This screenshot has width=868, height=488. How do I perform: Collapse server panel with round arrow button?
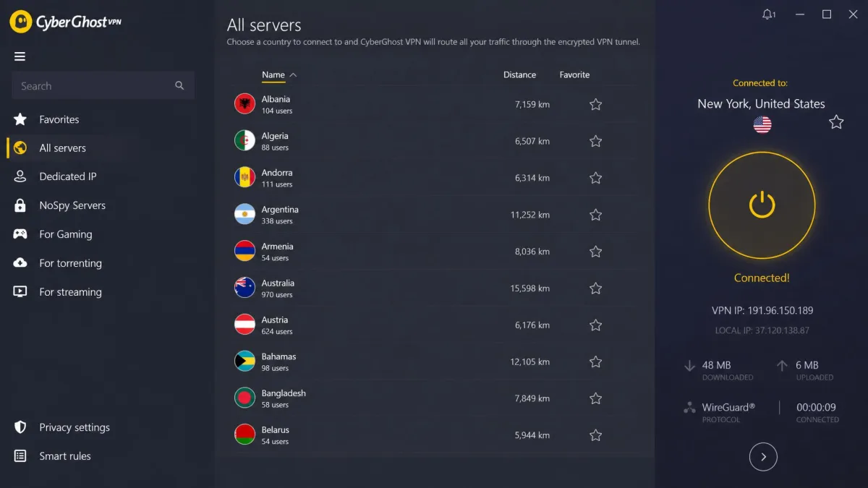(763, 457)
